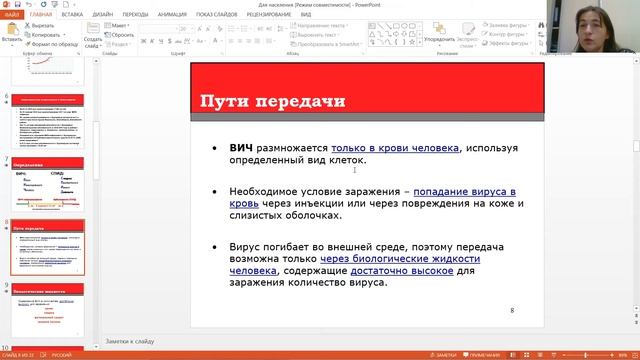
Task: Click the New Slide (Создать слайд) icon
Action: tap(93, 29)
